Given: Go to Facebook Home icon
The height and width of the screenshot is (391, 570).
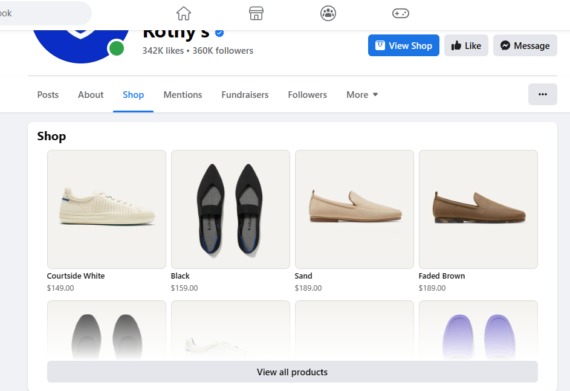Looking at the screenshot, I should click(x=183, y=13).
